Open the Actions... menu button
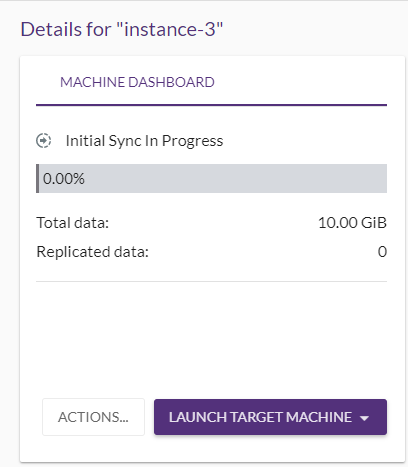 (x=93, y=417)
